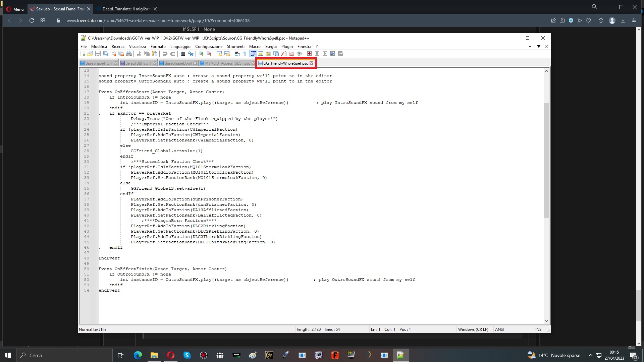The image size is (644, 362).
Task: Open the tab list dropdown arrow
Action: tap(539, 47)
